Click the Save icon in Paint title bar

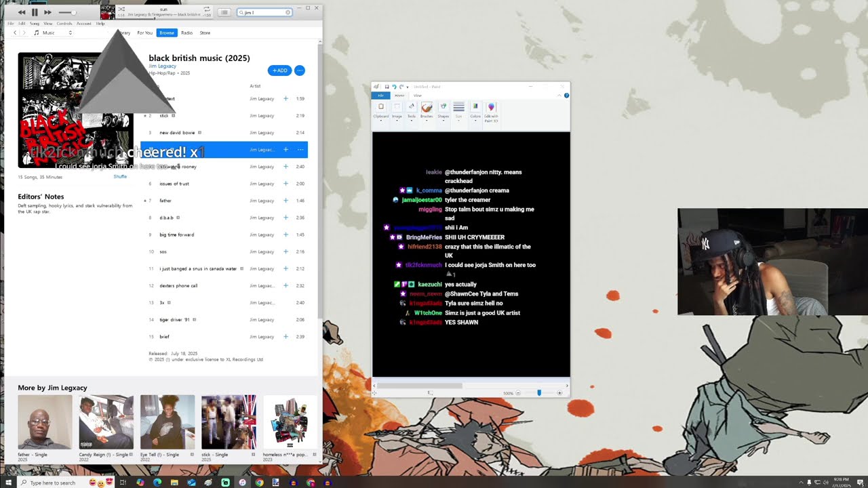coord(387,87)
